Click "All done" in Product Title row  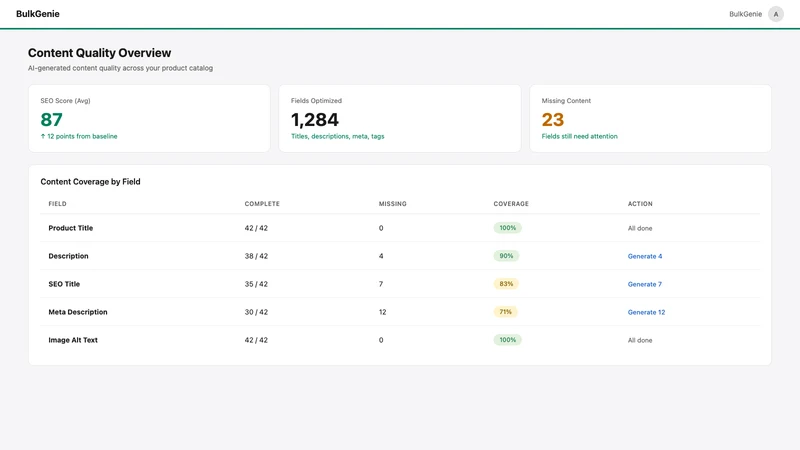click(x=640, y=229)
